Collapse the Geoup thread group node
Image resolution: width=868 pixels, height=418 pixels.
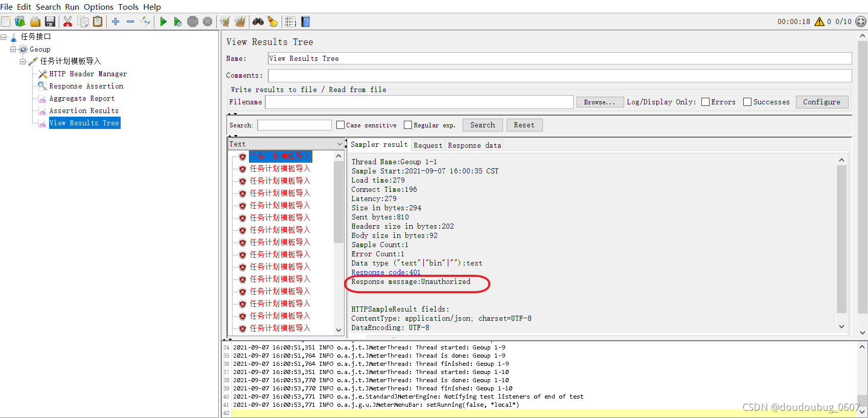coord(13,49)
